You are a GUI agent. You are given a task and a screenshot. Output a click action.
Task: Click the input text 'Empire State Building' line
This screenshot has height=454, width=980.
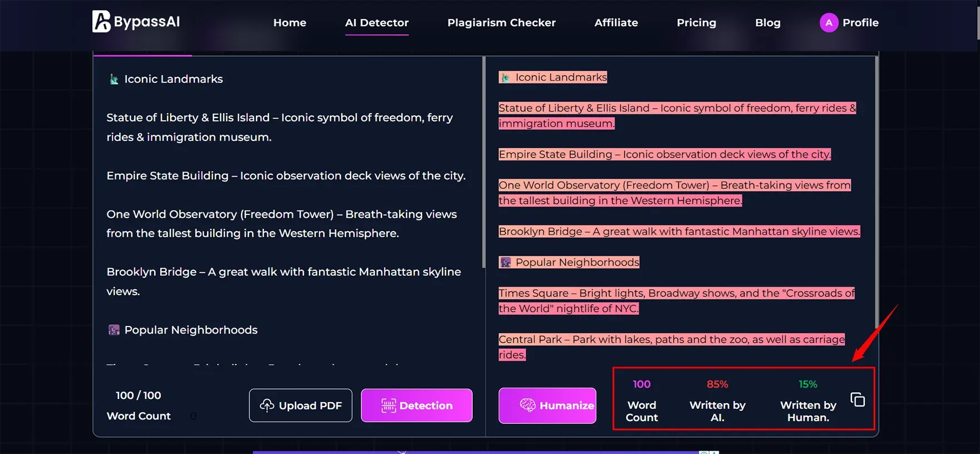tap(286, 175)
